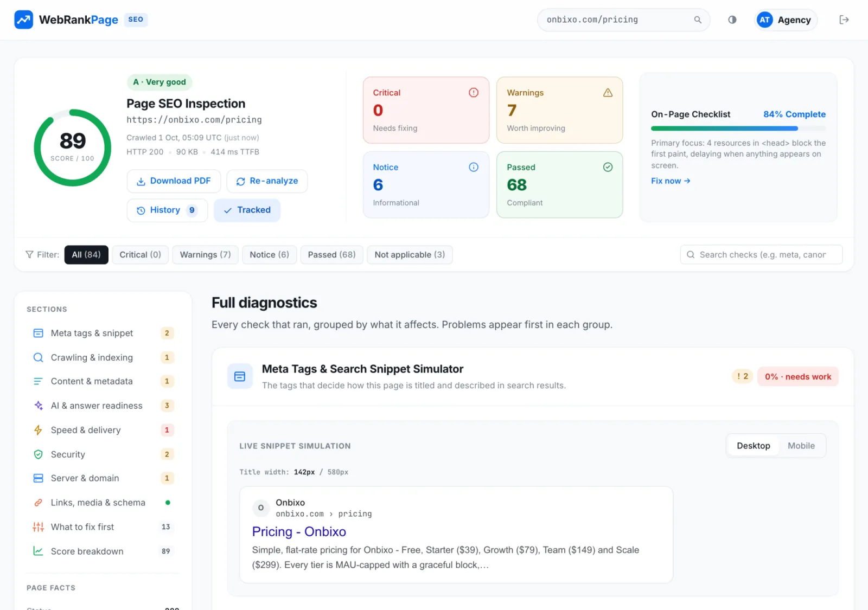Screen dimensions: 868x610
Task: Re-analyze the page
Action: (267, 181)
